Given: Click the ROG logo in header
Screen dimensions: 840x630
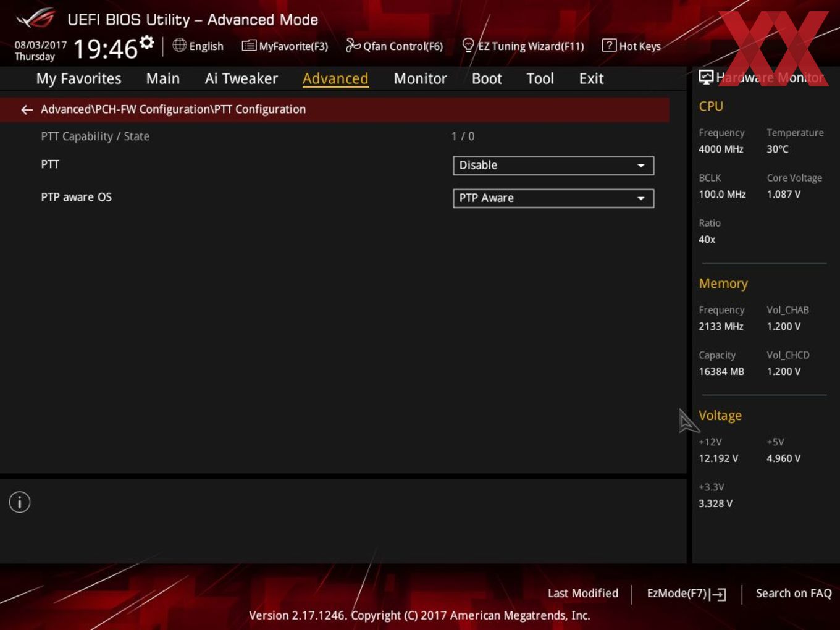Looking at the screenshot, I should [x=35, y=19].
